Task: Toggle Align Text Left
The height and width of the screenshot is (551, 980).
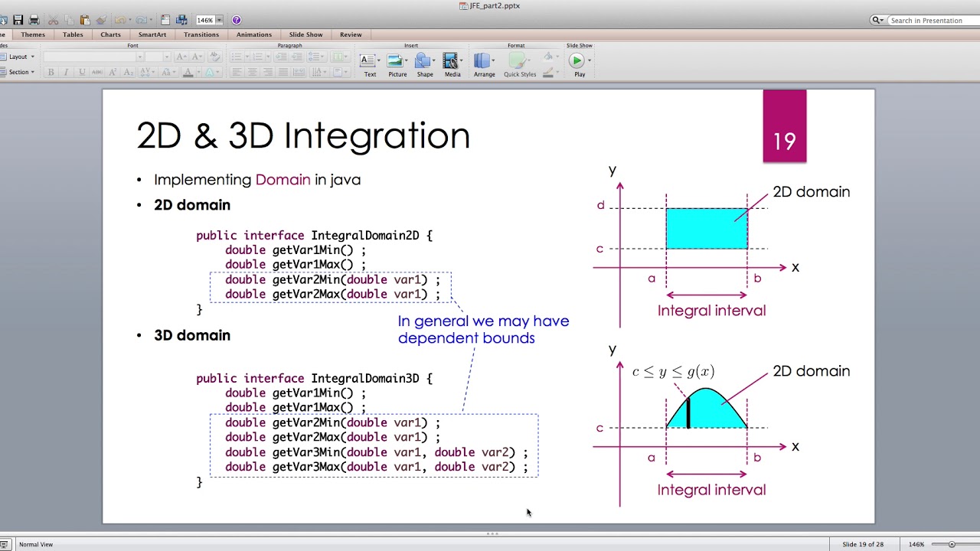Action: (x=237, y=72)
